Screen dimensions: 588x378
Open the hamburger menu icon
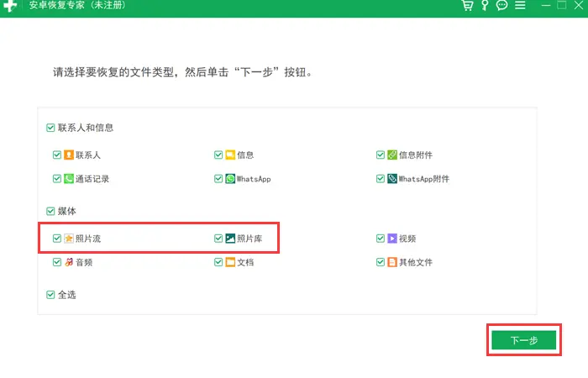coord(520,5)
